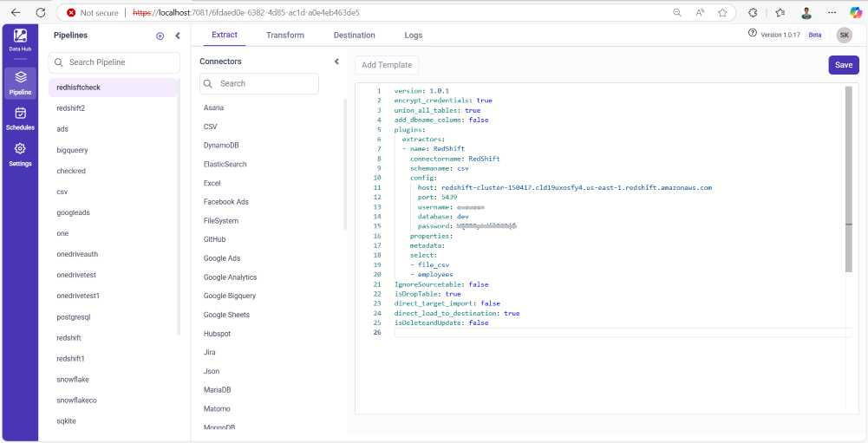868x443 pixels.
Task: Focus the Connectors Search field
Action: point(259,83)
